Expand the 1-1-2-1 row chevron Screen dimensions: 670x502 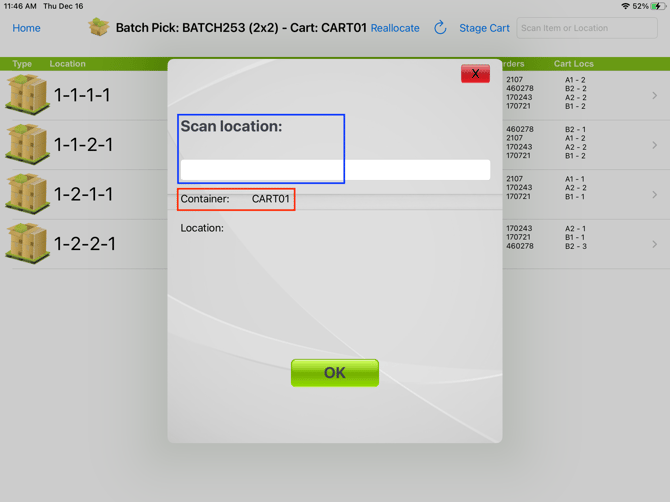(x=655, y=145)
